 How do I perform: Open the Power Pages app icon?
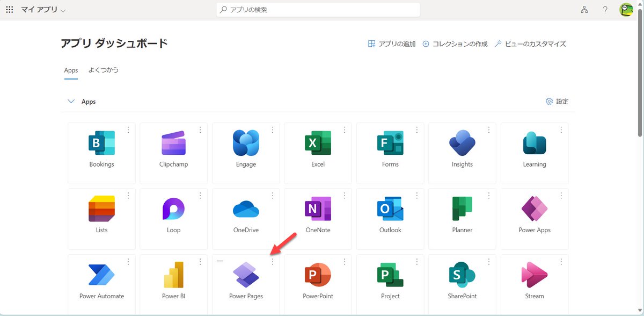pos(246,275)
